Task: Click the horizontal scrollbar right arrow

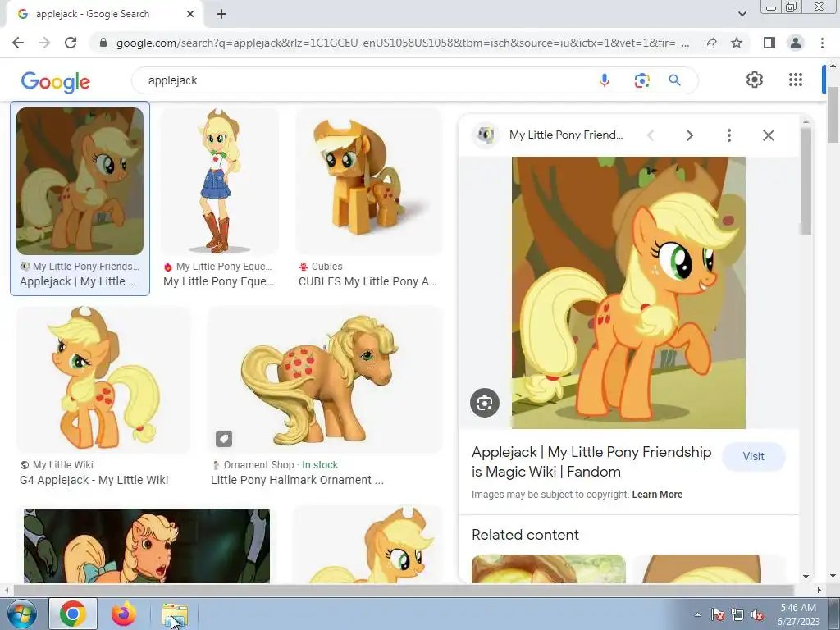Action: point(819,590)
